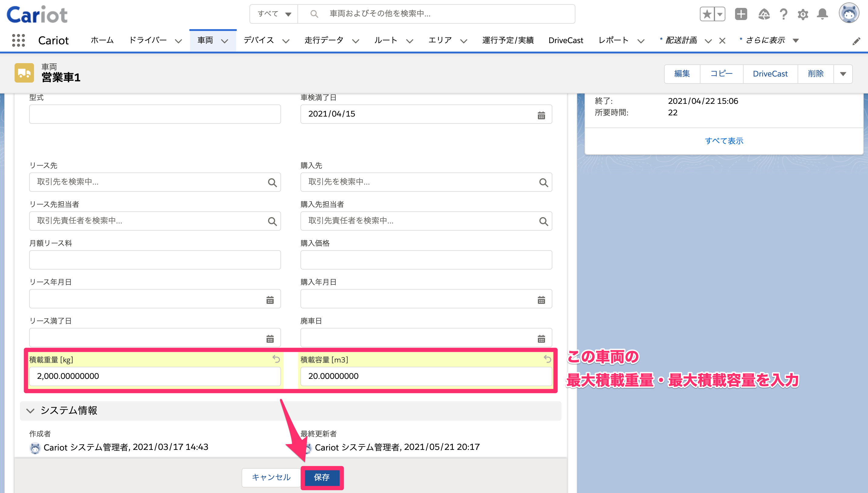Click the 削除 button
The image size is (868, 493).
tap(815, 74)
